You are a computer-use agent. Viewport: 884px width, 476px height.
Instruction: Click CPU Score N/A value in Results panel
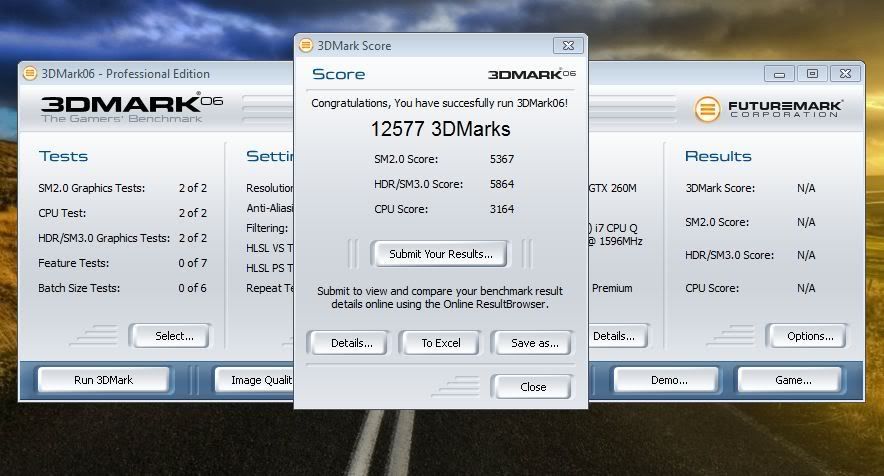[806, 288]
